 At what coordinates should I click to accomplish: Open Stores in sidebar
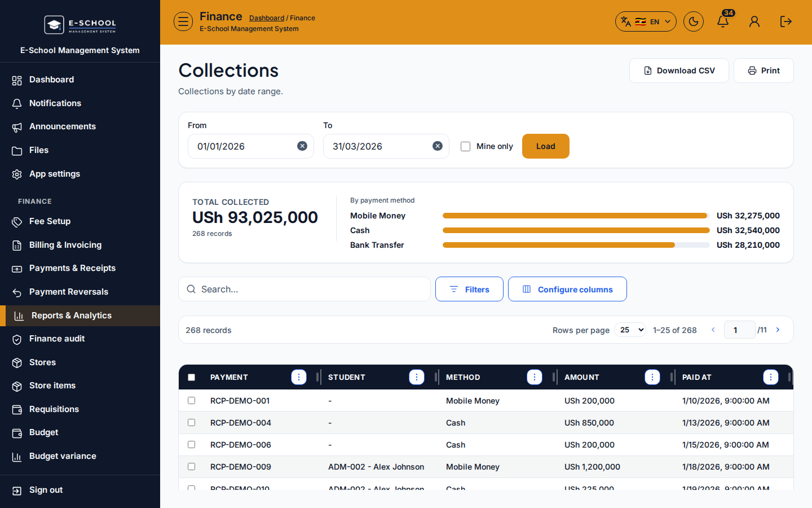click(80, 362)
